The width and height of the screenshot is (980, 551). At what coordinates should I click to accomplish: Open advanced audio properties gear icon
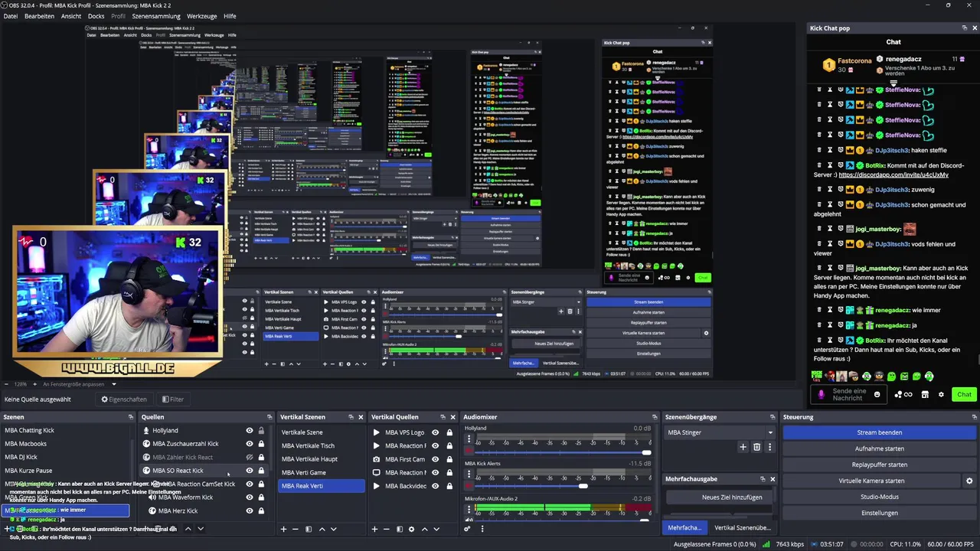tap(467, 529)
